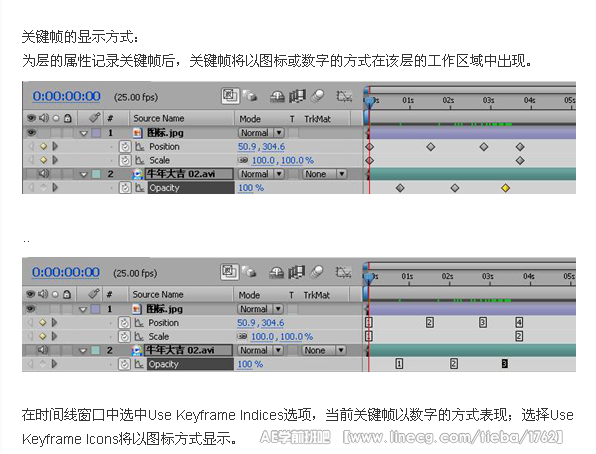
Task: Toggle Opacity keyframe diamond checkbox, upper timeline
Action: click(x=43, y=187)
